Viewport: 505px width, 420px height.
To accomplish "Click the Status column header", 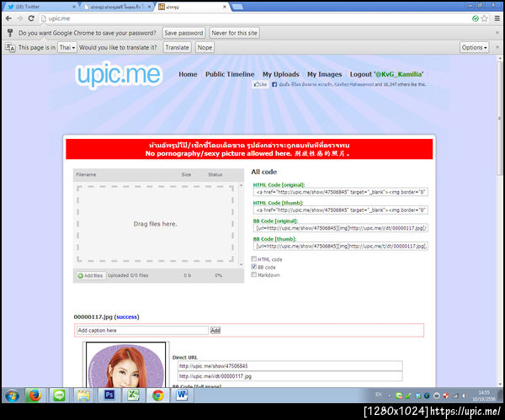I will [215, 174].
